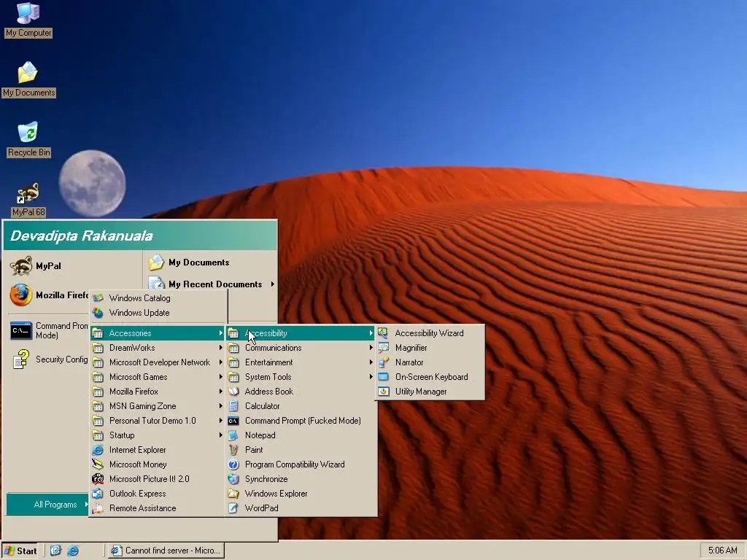Click the 5:06 AM system clock

pos(722,551)
